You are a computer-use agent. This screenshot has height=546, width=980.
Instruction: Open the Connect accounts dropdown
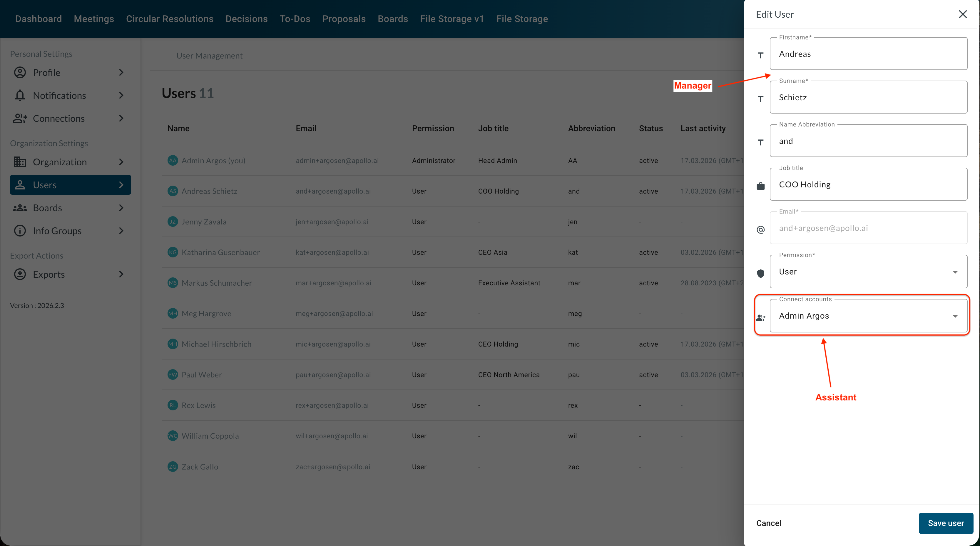point(868,316)
